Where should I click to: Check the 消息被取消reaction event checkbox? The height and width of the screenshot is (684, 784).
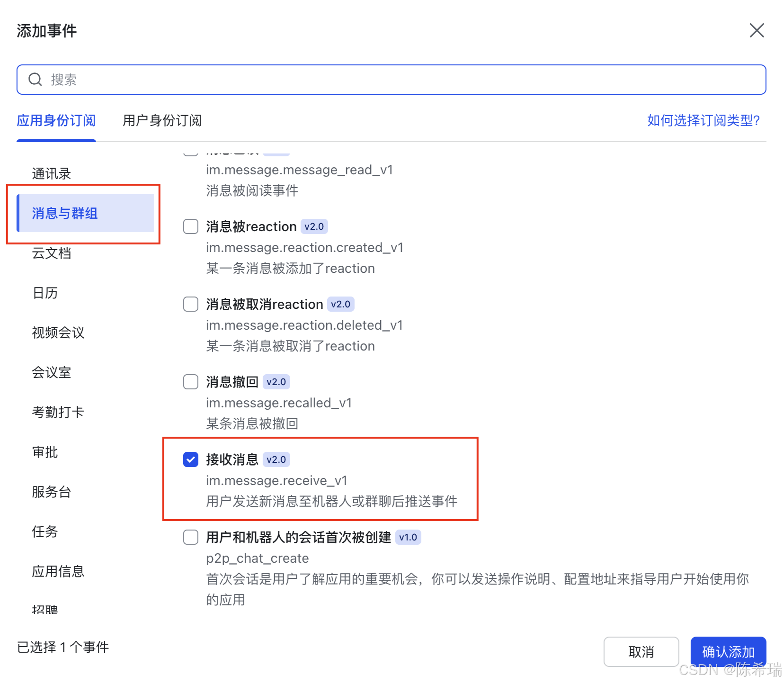(x=190, y=304)
